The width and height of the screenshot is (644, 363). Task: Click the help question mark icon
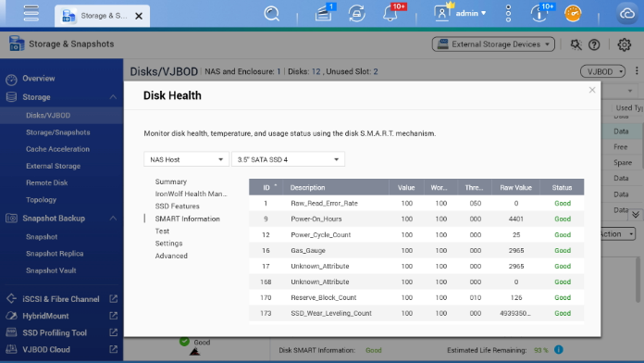pos(594,44)
